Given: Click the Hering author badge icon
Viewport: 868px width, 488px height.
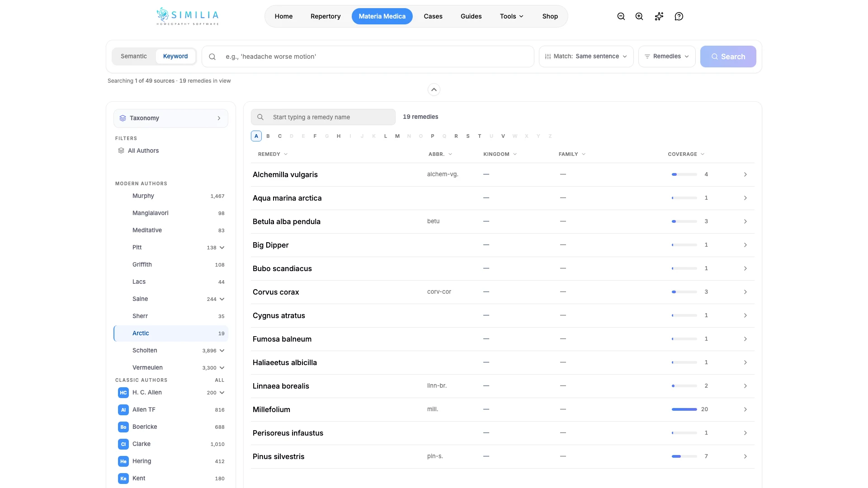Looking at the screenshot, I should point(123,461).
